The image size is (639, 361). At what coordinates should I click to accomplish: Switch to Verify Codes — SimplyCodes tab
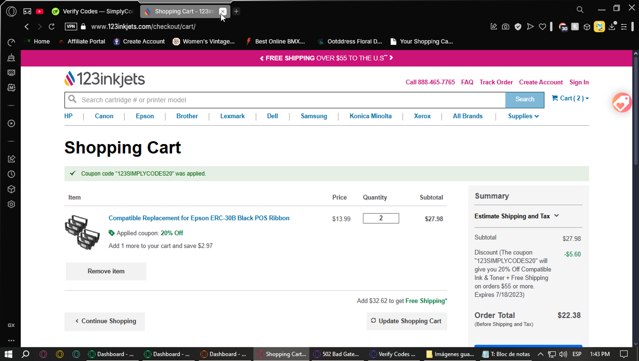point(93,11)
